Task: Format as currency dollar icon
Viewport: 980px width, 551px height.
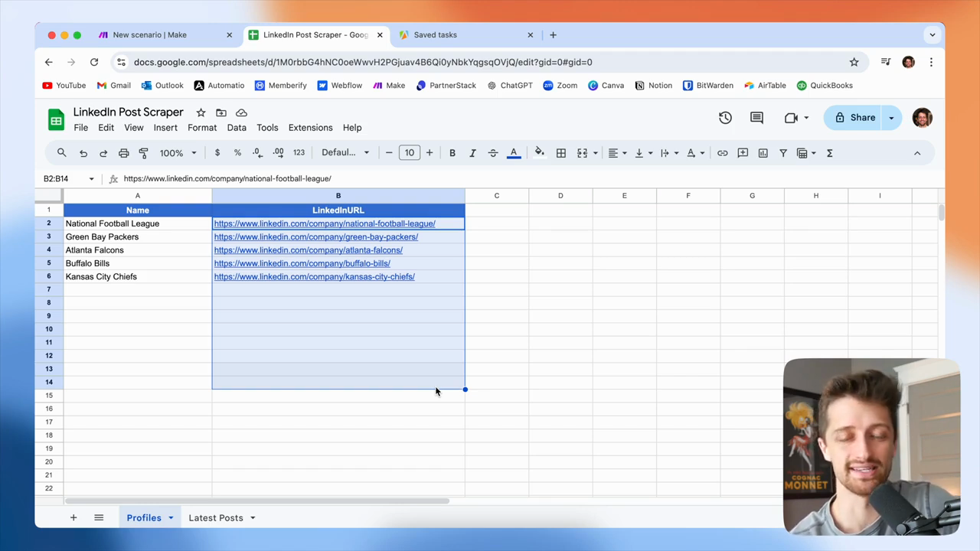Action: (217, 153)
